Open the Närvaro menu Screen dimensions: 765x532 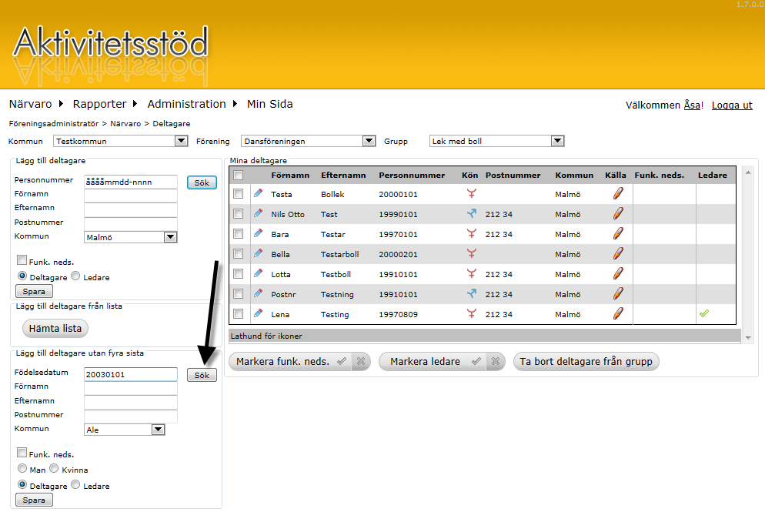30,104
